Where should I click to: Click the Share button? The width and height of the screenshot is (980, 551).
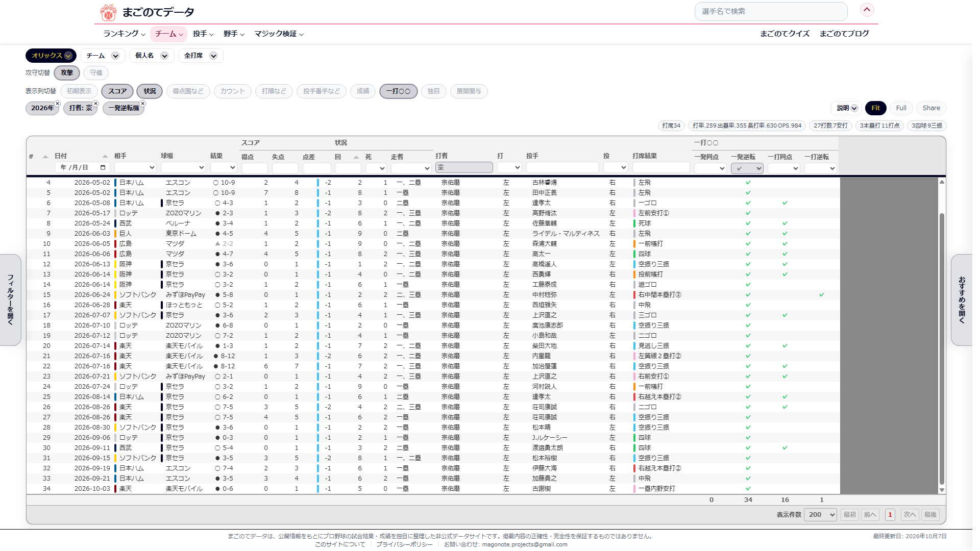point(931,108)
